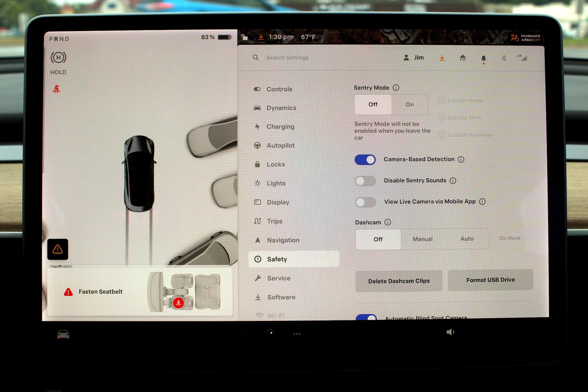Screen dimensions: 588x392
Task: Open the Autopilot settings section
Action: tap(280, 145)
